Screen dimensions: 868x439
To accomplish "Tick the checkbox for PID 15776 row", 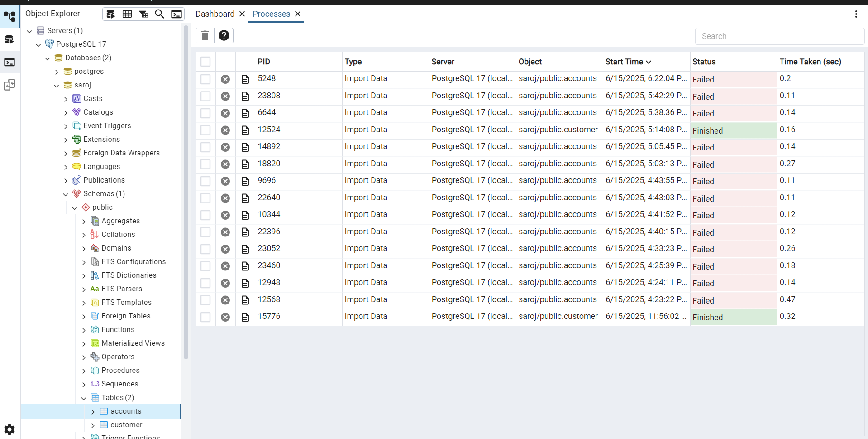I will [205, 317].
